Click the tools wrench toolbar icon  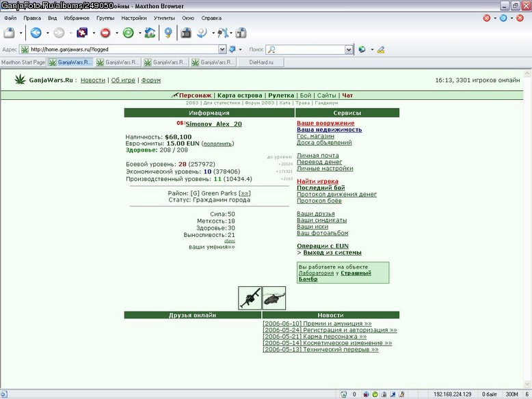point(223,33)
